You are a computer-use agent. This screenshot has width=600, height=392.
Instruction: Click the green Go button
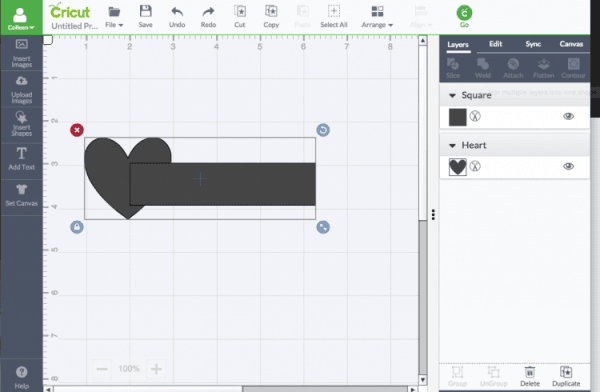pos(464,16)
